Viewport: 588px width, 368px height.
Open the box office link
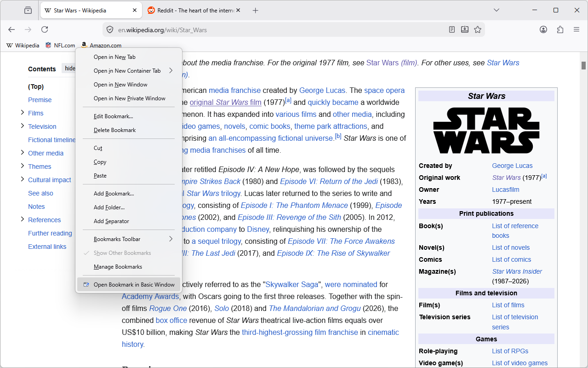pyautogui.click(x=171, y=320)
